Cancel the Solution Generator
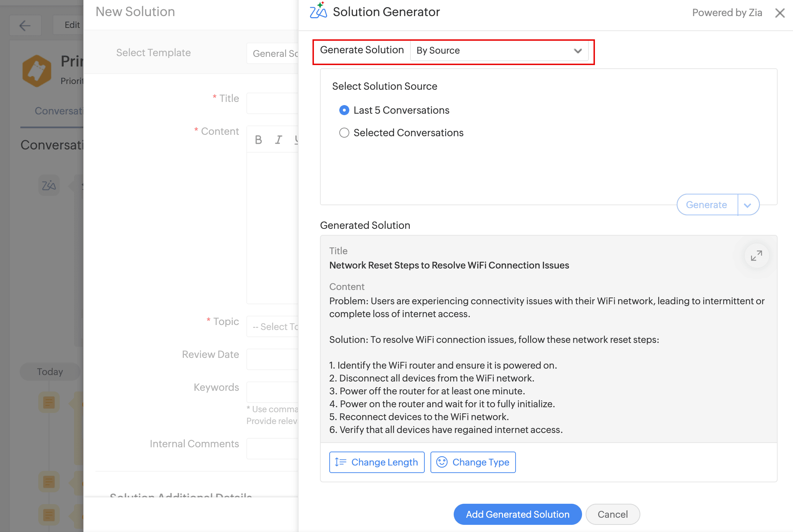Image resolution: width=793 pixels, height=532 pixels. (612, 514)
